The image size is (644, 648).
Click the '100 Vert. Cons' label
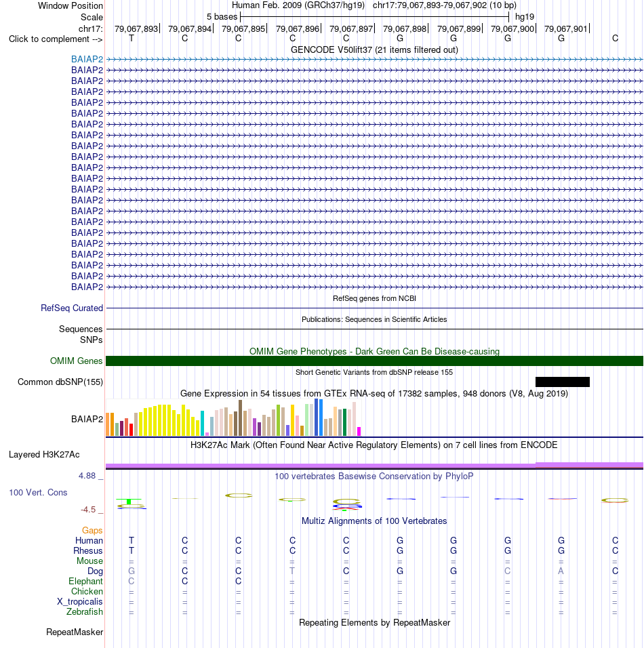(x=38, y=493)
